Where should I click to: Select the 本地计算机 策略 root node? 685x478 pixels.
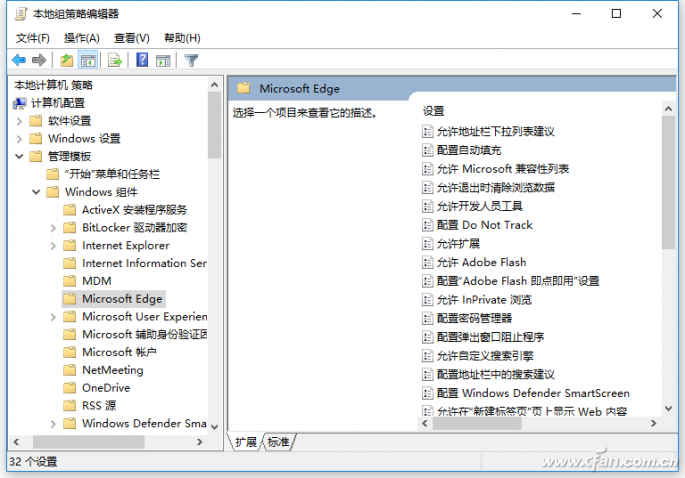pyautogui.click(x=53, y=85)
